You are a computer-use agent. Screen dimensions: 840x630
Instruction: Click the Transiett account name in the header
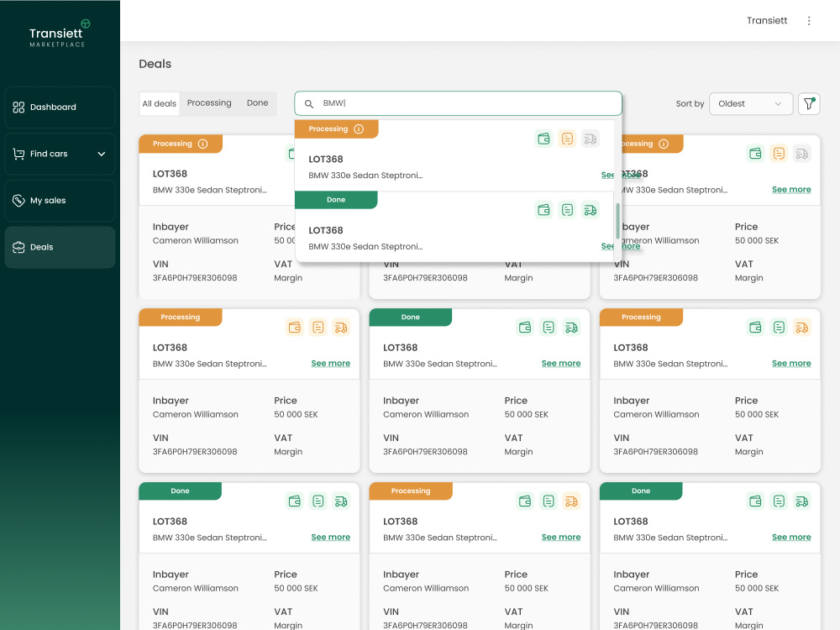pos(767,20)
